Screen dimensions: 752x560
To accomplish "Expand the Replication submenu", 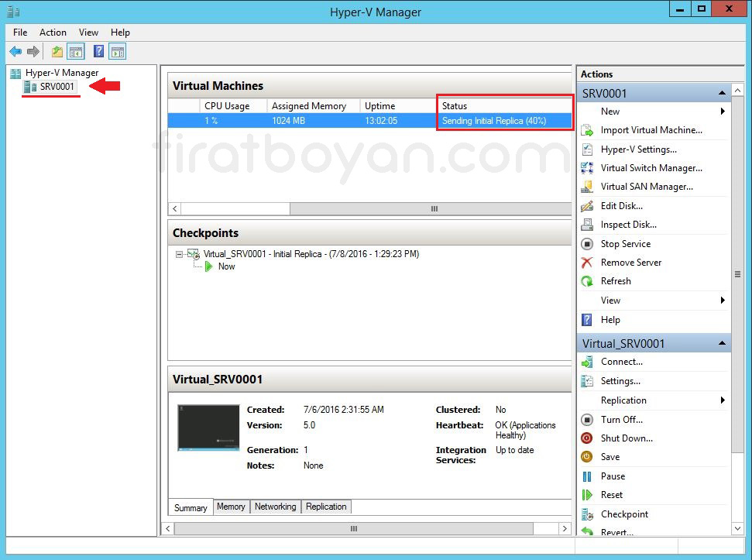I will coord(723,400).
